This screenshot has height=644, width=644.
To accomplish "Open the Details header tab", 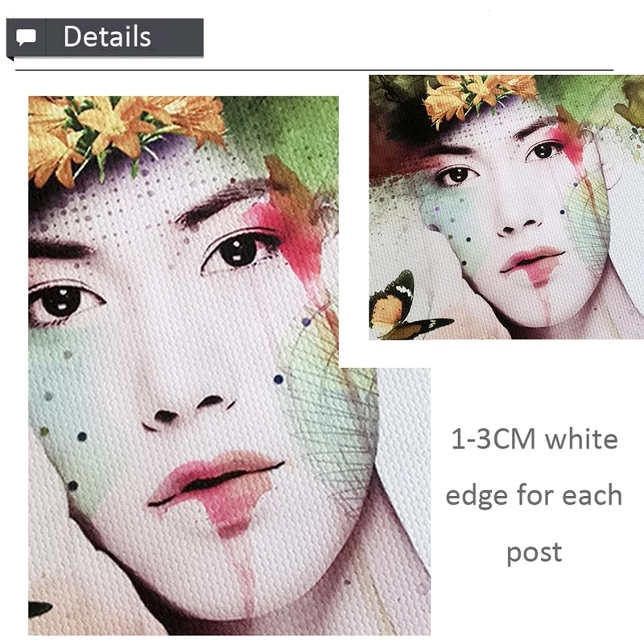I will [x=105, y=37].
